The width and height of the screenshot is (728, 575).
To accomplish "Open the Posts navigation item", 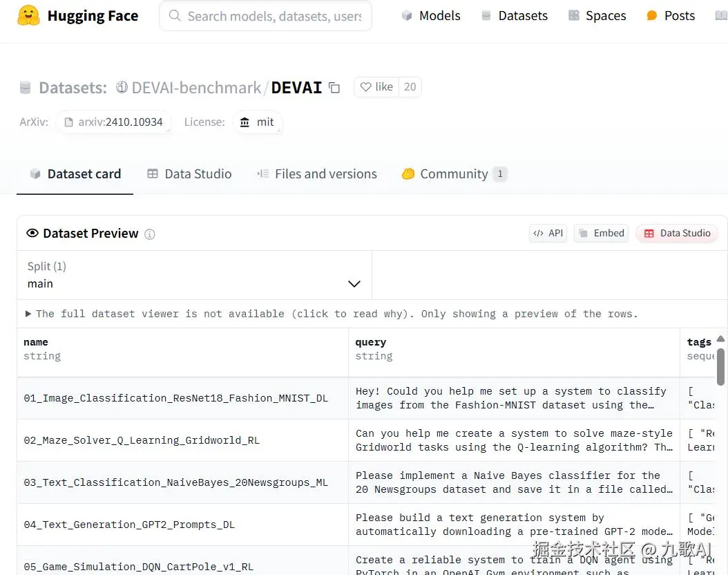I will [671, 16].
